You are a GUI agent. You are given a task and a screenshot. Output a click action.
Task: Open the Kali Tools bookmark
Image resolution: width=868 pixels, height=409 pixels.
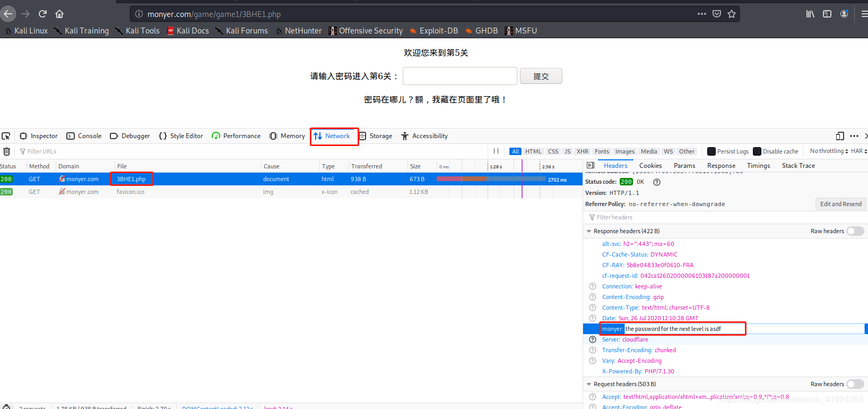click(x=137, y=31)
